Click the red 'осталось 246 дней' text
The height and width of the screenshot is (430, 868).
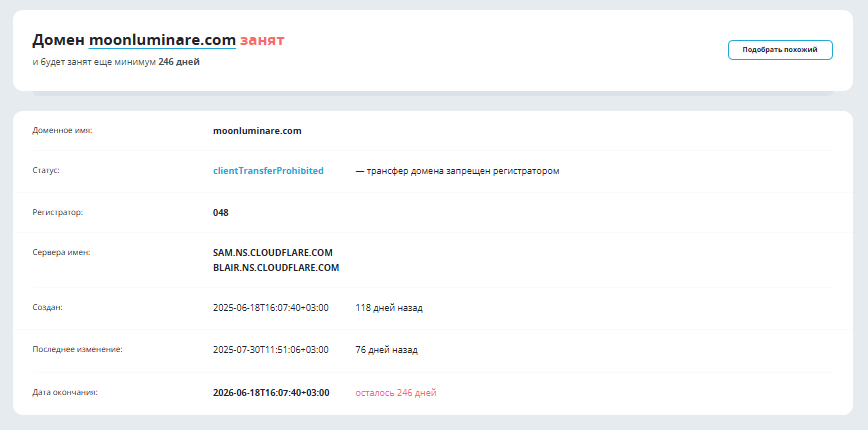click(x=395, y=393)
